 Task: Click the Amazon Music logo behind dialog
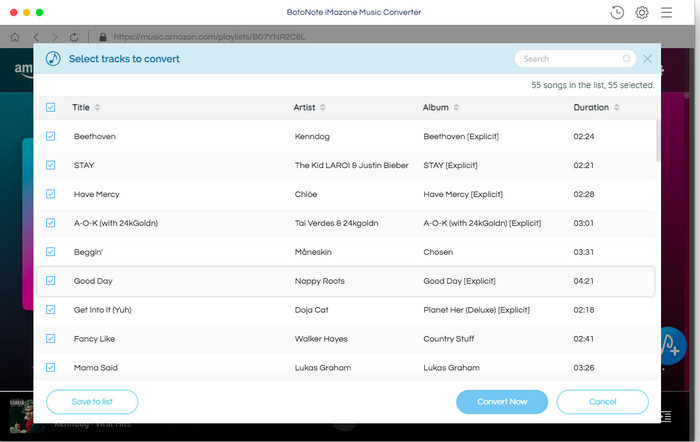click(23, 69)
